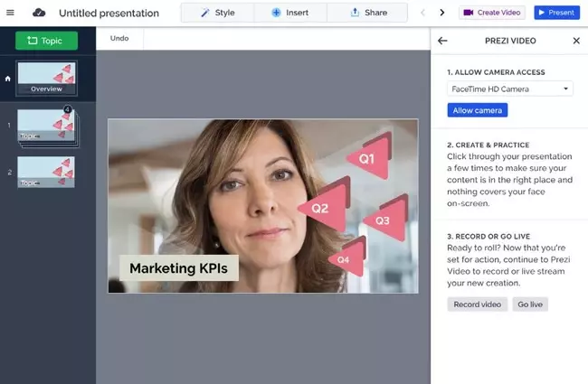Click the Go live button
This screenshot has height=384, width=588.
pos(530,304)
